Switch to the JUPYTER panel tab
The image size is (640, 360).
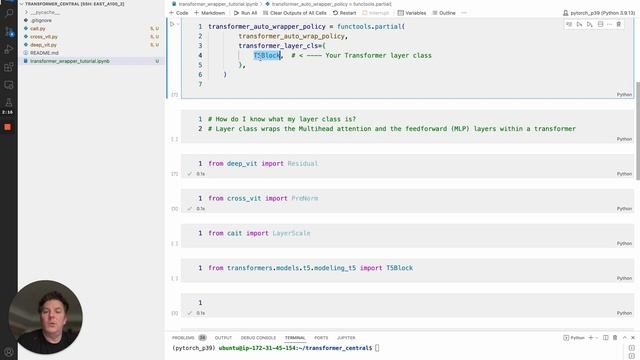coord(346,338)
